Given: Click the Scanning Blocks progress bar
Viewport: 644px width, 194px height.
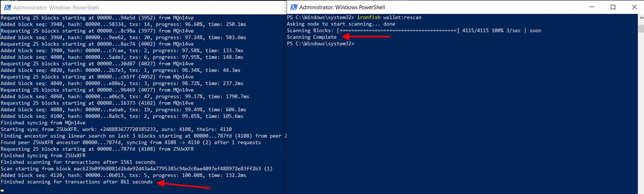Looking at the screenshot, I should 398,31.
